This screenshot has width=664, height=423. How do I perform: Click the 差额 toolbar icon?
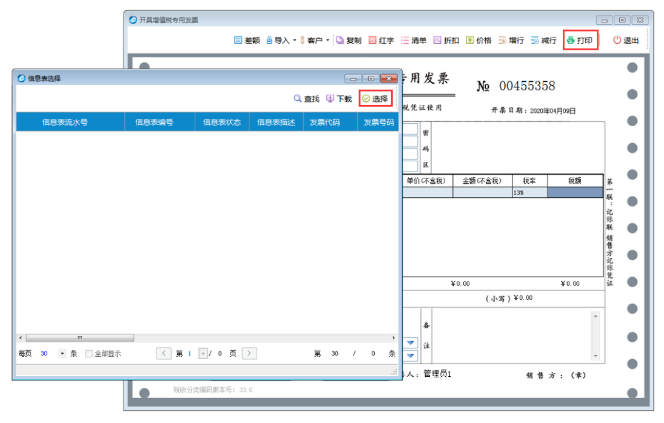[x=246, y=41]
